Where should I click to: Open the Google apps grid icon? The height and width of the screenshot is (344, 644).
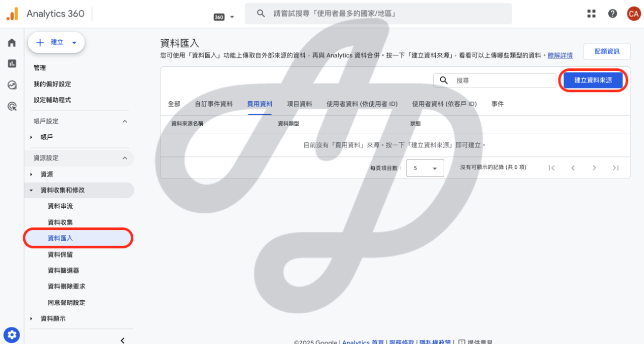pos(591,14)
